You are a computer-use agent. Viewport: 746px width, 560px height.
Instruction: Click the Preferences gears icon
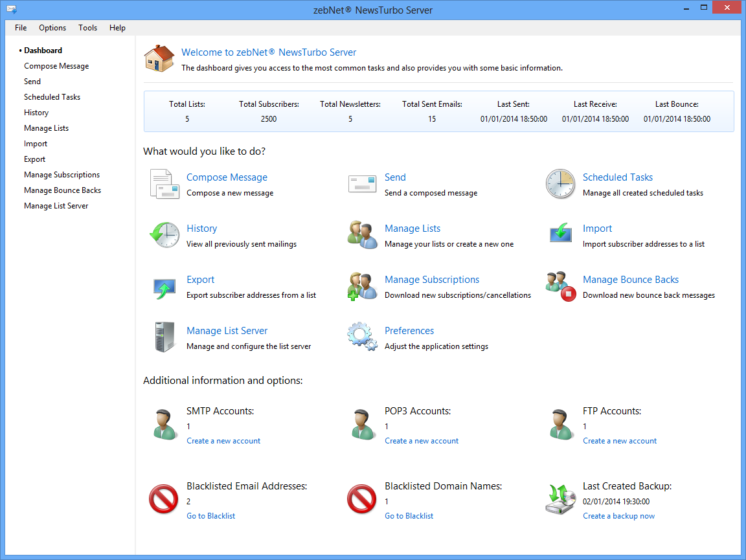(x=363, y=337)
